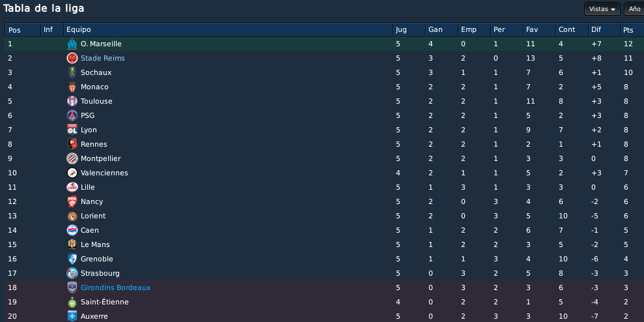Select the Toulouse team name
This screenshot has width=644, height=322.
96,101
